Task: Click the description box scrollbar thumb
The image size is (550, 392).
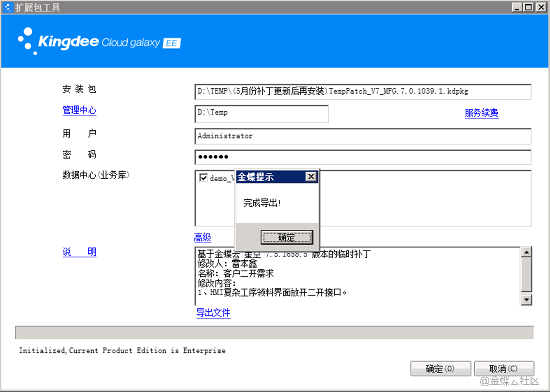Action: click(x=526, y=275)
